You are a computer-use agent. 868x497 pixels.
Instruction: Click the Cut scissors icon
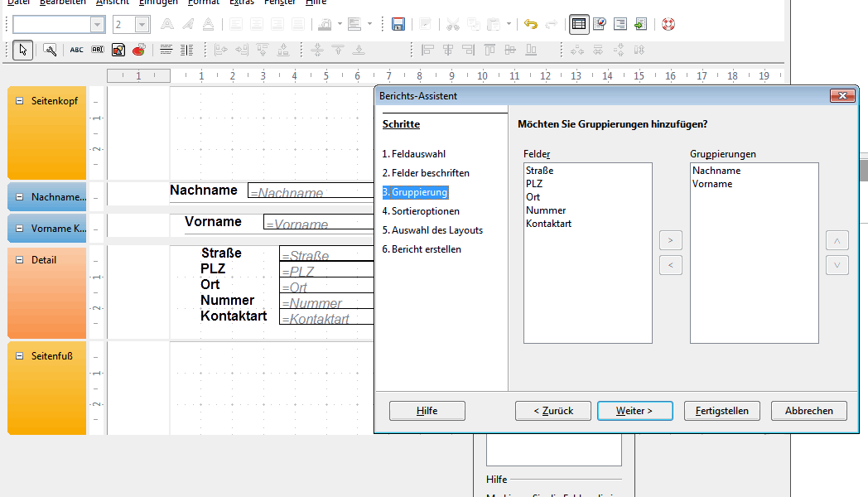click(453, 24)
